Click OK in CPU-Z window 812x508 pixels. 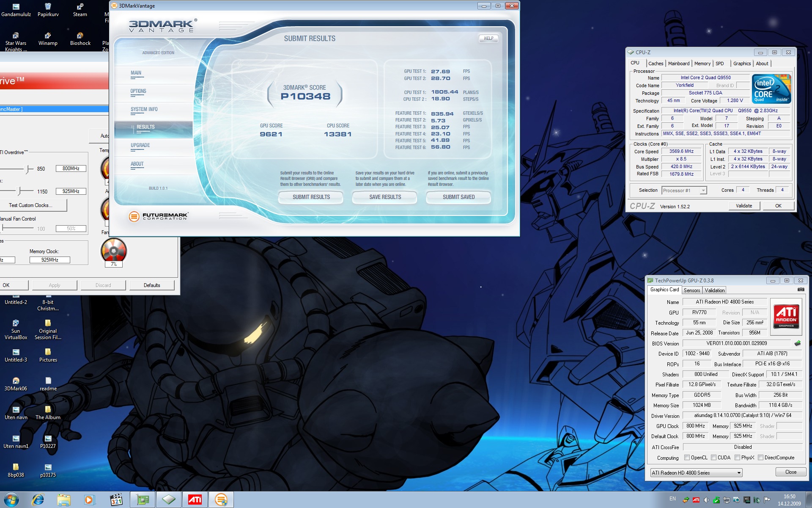778,206
